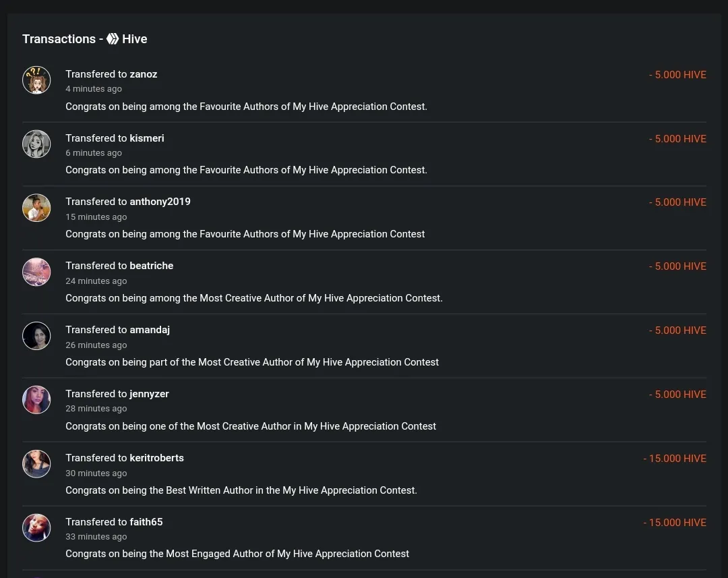The height and width of the screenshot is (578, 728).
Task: Click the 5.000 HIVE amount for amandaj
Action: click(x=677, y=330)
